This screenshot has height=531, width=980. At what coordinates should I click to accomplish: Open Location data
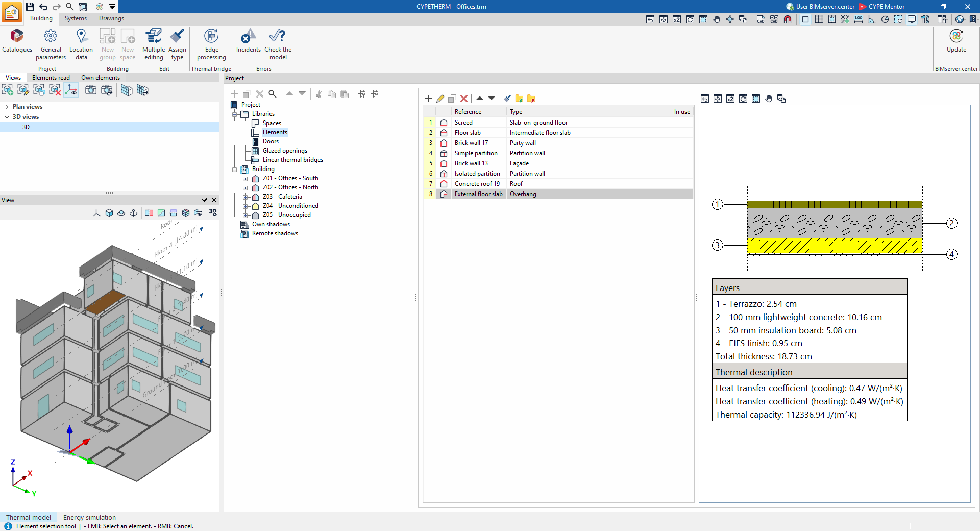[x=81, y=44]
